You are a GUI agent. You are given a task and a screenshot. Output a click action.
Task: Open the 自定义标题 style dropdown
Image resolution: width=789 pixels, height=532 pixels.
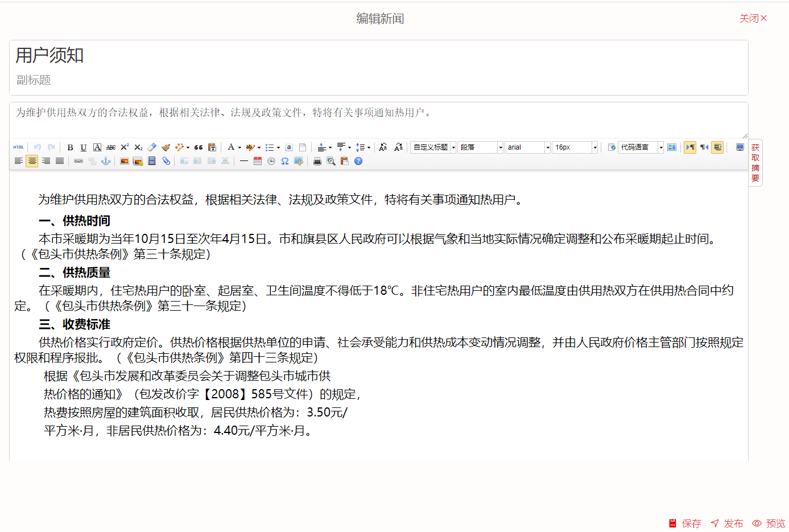(432, 147)
